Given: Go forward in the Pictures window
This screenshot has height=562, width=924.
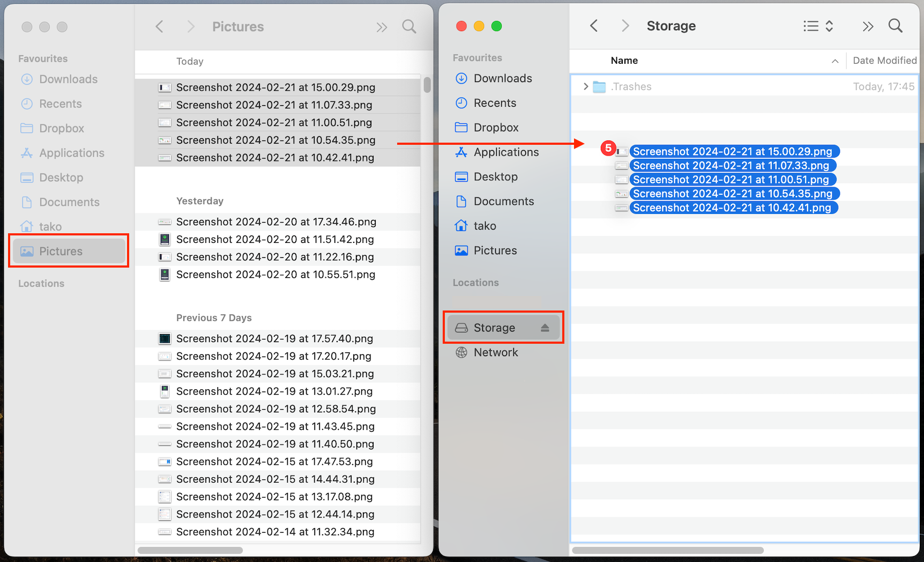Looking at the screenshot, I should (x=191, y=26).
